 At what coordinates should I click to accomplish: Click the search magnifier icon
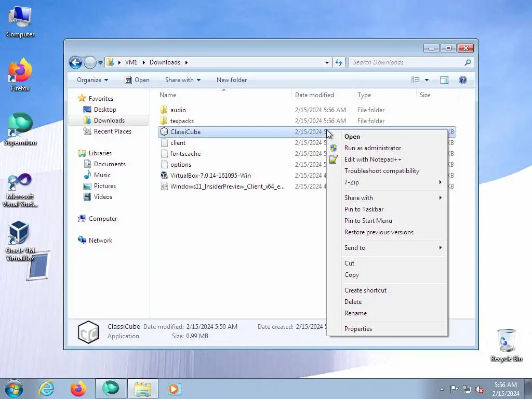click(x=468, y=62)
